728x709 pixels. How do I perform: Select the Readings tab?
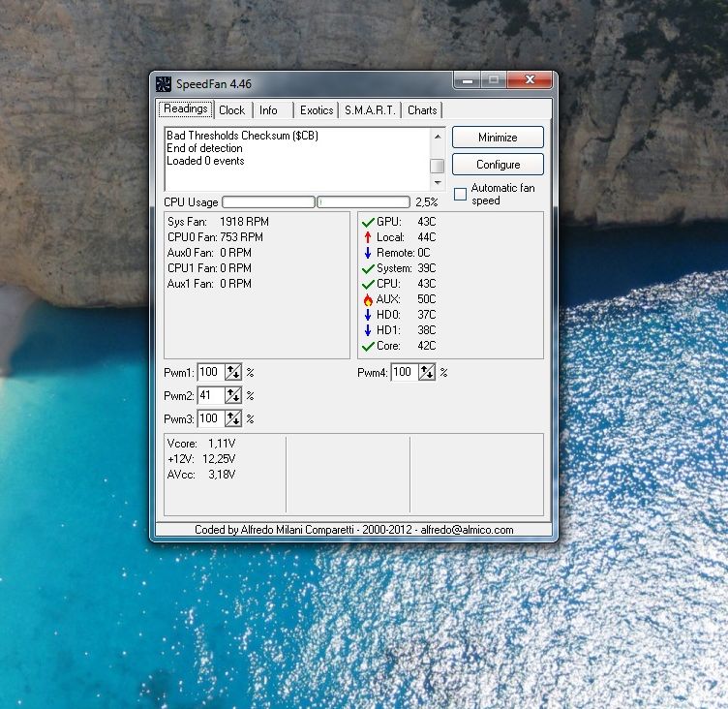186,109
